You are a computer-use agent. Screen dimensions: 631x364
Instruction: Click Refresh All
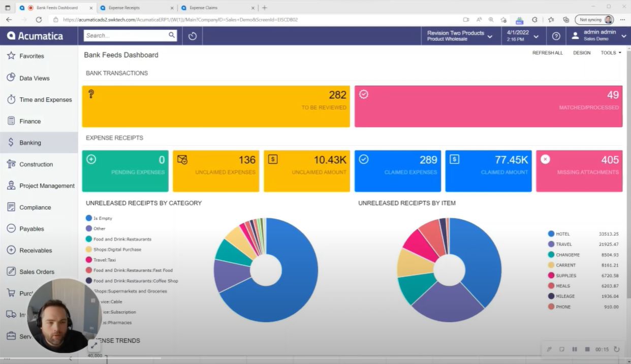click(x=548, y=53)
